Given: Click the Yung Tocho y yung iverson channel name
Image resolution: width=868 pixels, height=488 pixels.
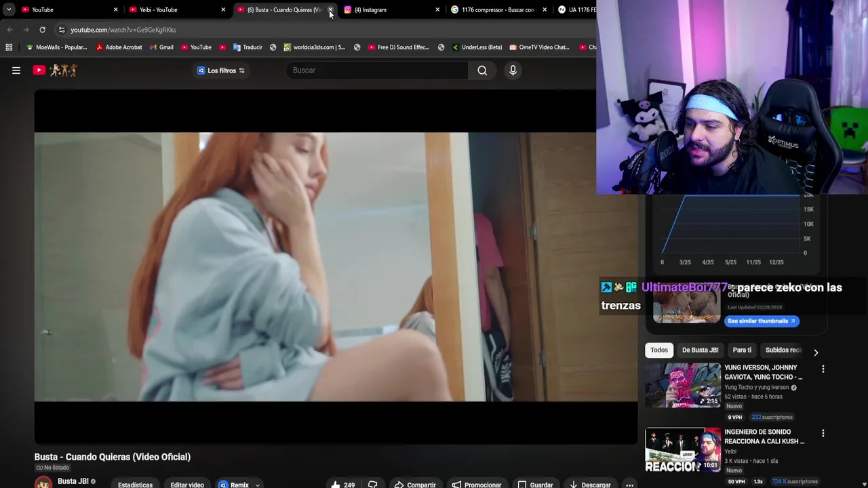Looking at the screenshot, I should (x=756, y=388).
